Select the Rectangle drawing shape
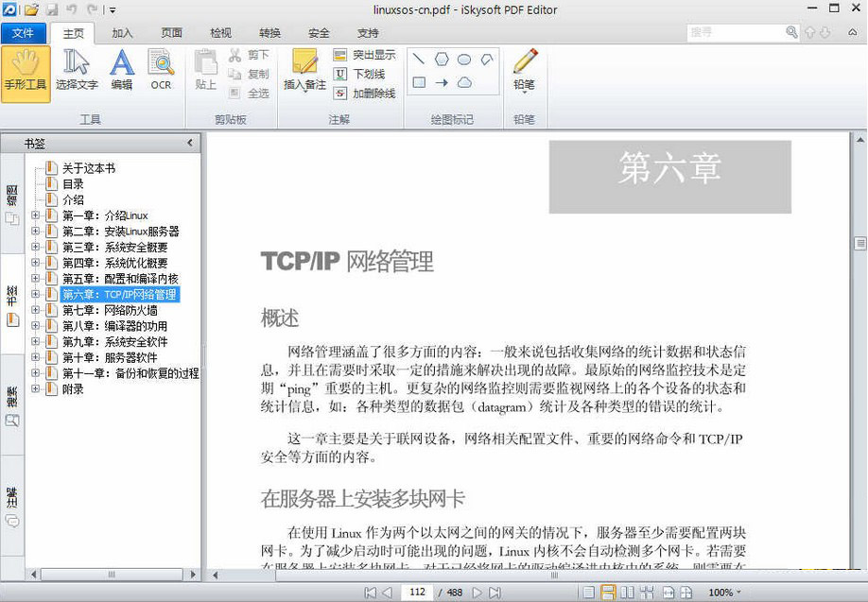Screen dimensions: 868x602 (x=419, y=82)
